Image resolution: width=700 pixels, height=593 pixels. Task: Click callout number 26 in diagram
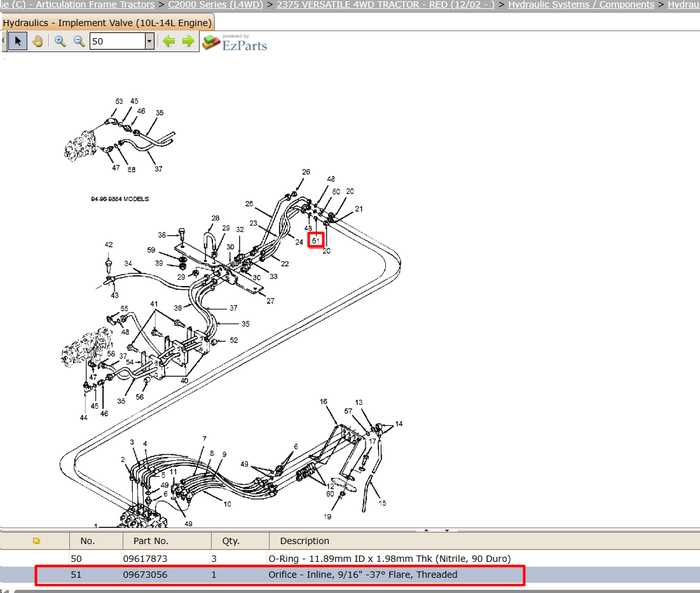click(x=306, y=172)
